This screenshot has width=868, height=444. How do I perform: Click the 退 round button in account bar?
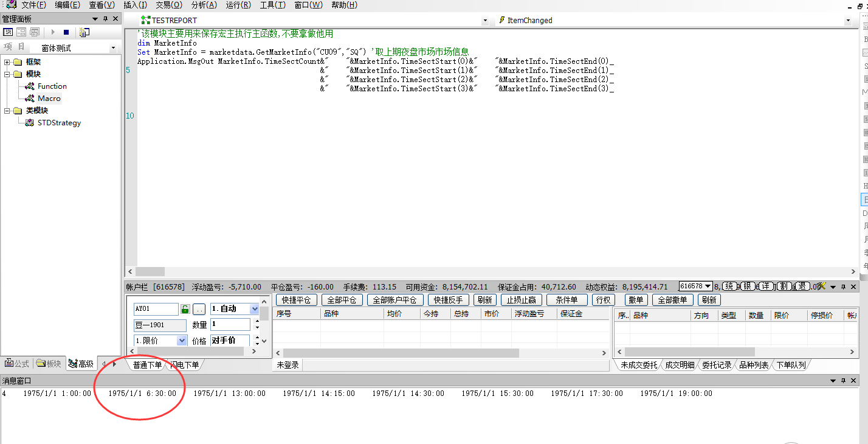pos(802,286)
